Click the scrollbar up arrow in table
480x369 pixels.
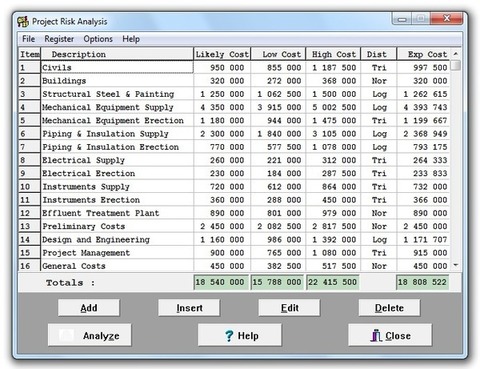point(456,54)
